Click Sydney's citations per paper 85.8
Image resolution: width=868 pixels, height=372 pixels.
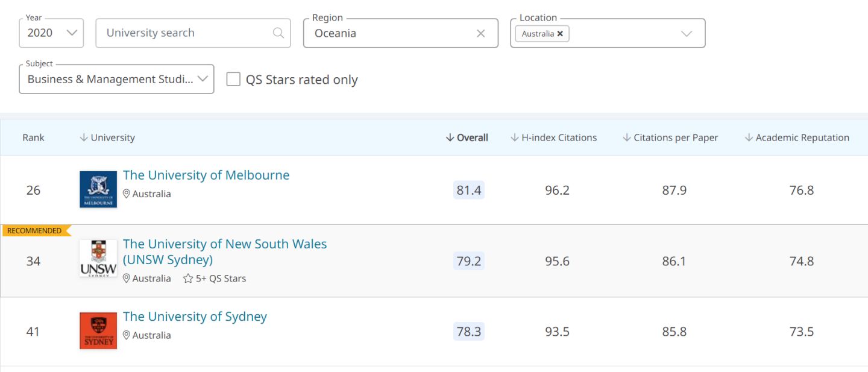pyautogui.click(x=674, y=332)
